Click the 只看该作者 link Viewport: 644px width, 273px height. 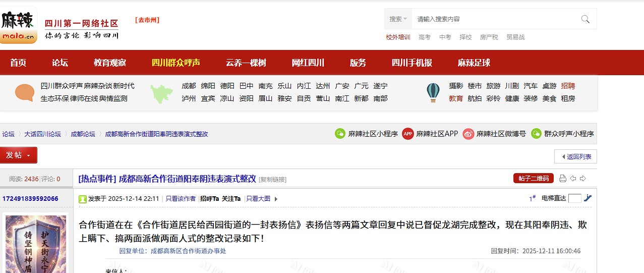click(181, 199)
